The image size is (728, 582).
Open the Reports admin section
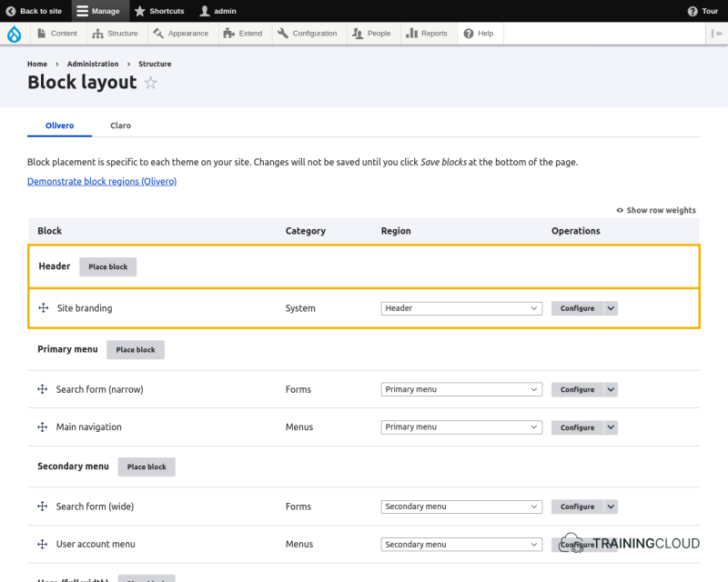click(427, 34)
